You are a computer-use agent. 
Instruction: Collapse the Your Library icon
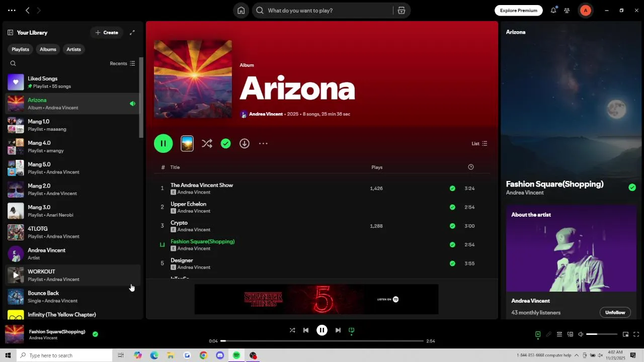pos(10,33)
